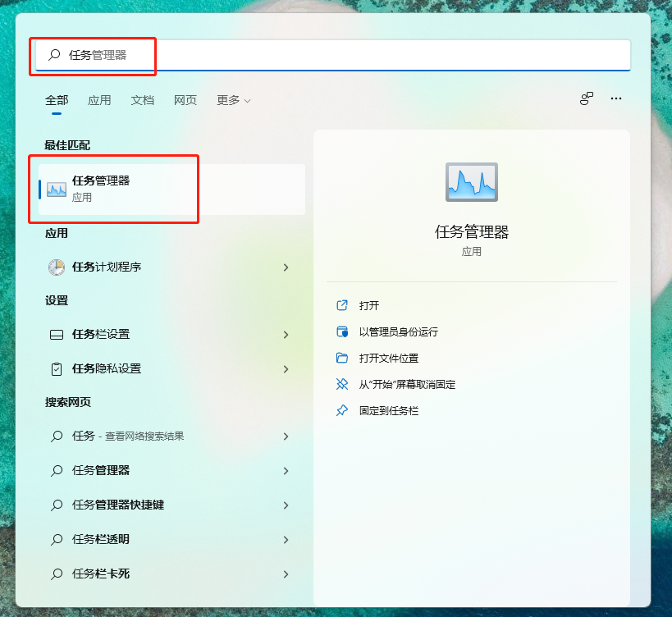Screen dimensions: 672x617
Task: Launch 任务计划程序 (Task Scheduler)
Action: coord(107,266)
